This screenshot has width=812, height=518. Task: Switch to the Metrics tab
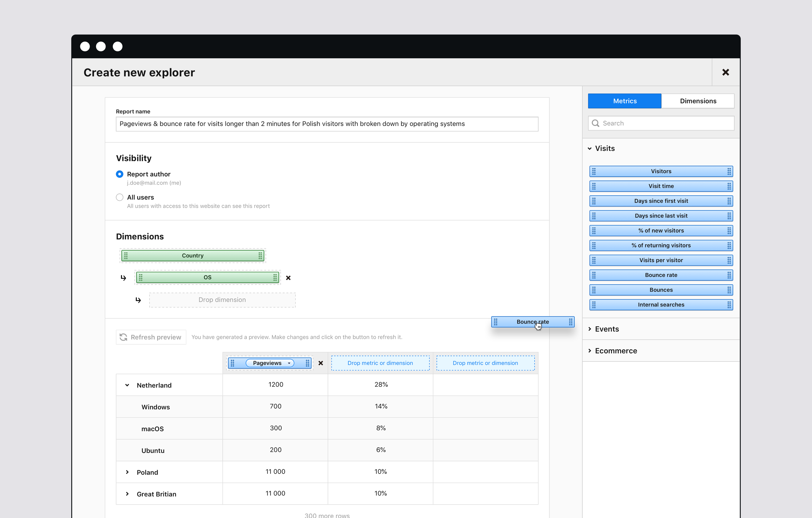click(x=624, y=101)
